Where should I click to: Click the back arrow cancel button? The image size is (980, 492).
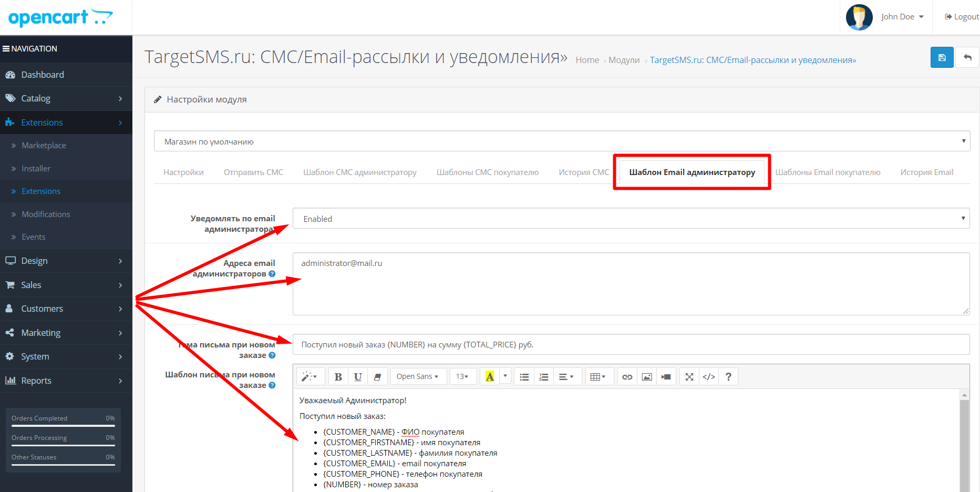[967, 57]
